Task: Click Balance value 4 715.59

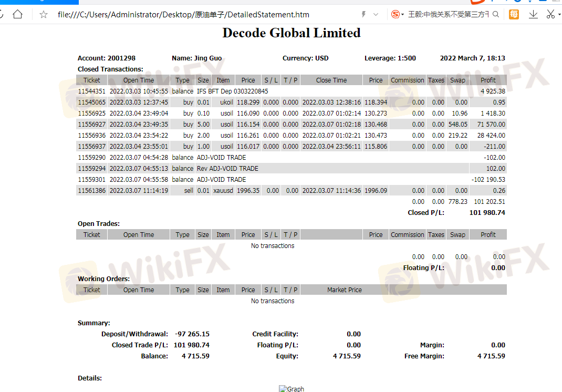Action: coord(195,356)
